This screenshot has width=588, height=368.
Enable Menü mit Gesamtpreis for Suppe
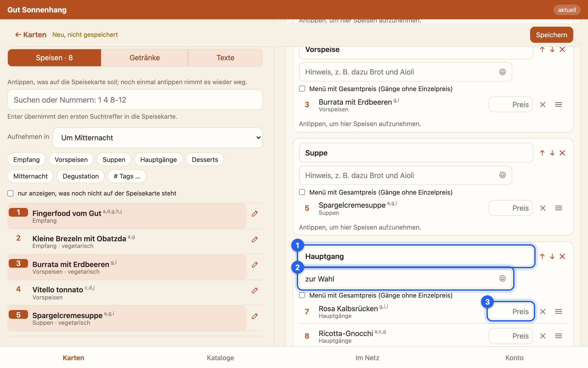[302, 192]
